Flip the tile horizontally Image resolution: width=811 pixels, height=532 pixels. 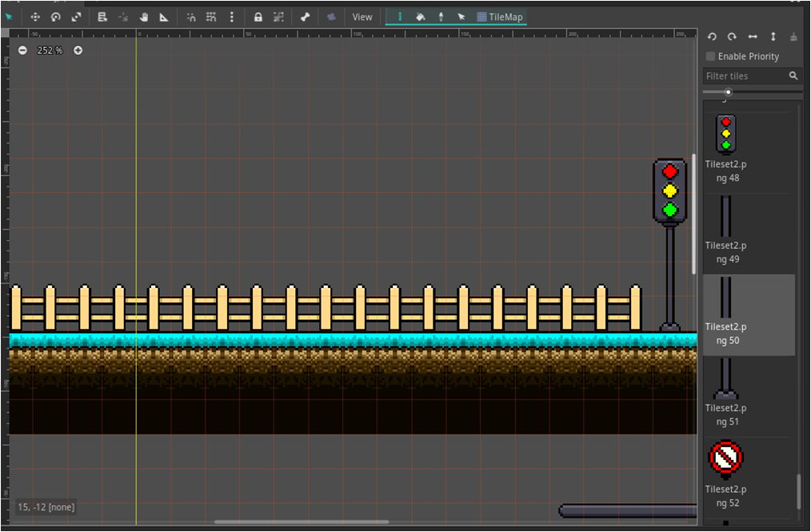(x=752, y=37)
